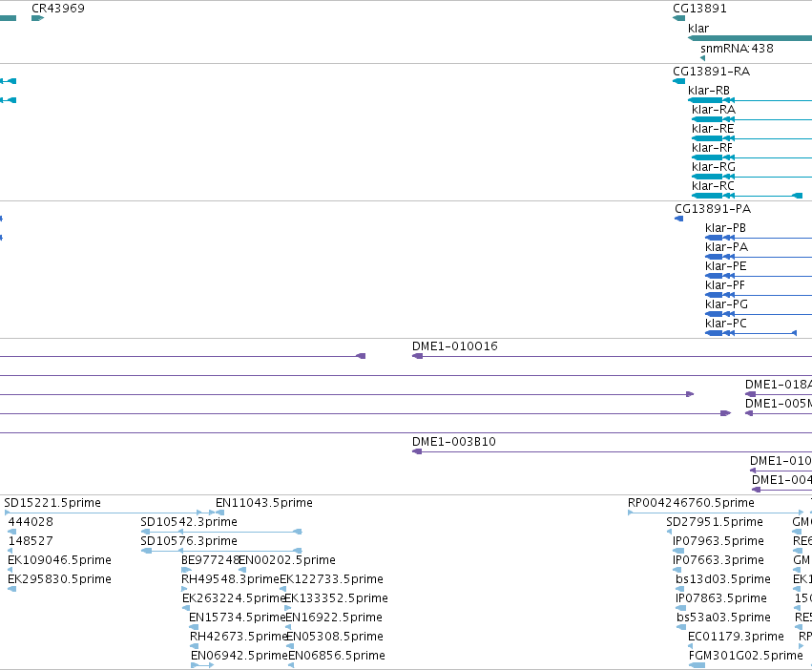Screen dimensions: 812x670
Task: Select the IP07963.5prime label
Action: pos(718,541)
